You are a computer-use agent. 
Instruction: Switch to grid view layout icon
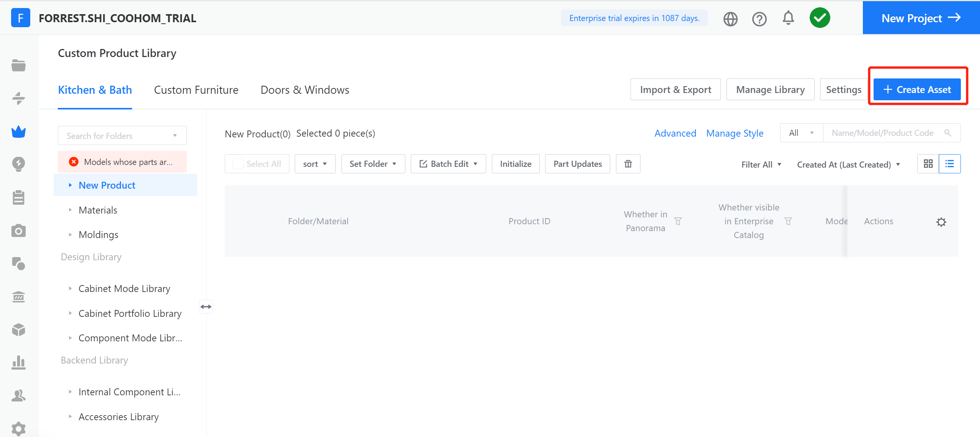click(928, 164)
